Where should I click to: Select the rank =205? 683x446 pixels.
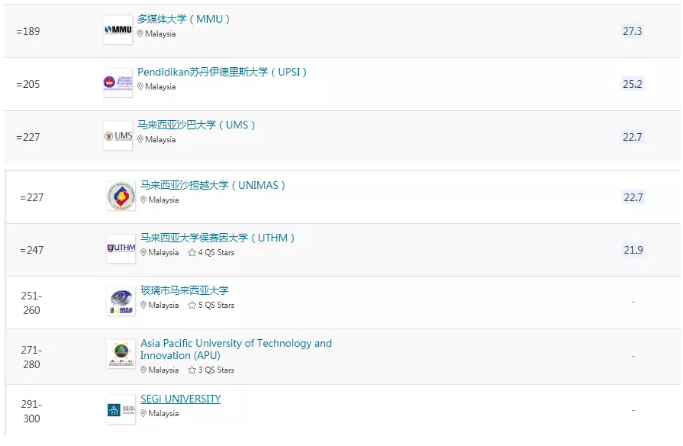(28, 84)
